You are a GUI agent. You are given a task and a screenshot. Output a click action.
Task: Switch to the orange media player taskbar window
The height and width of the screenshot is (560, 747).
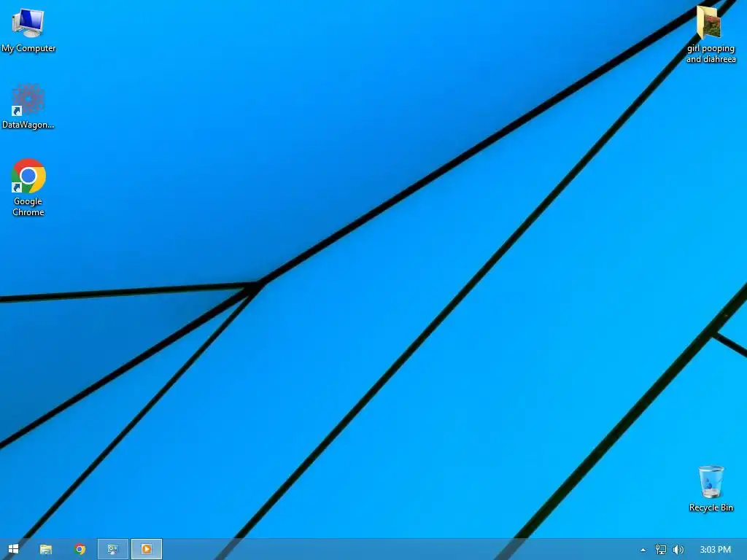click(147, 549)
